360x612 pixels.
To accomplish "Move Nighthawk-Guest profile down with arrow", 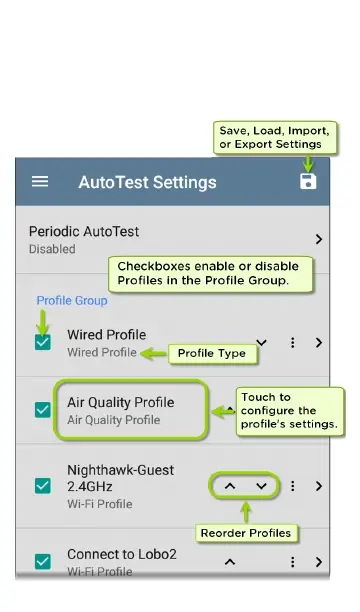I will click(261, 486).
